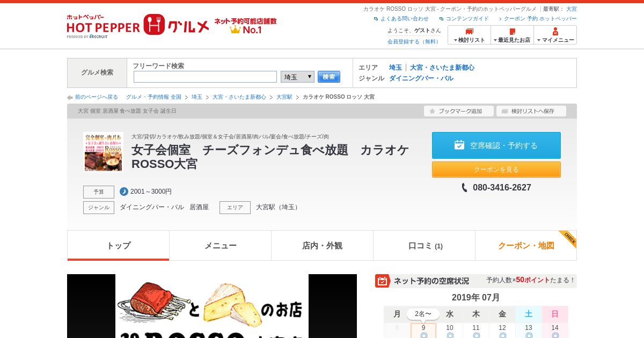Click the dinner moon budget icon
644x338 pixels.
[124, 192]
